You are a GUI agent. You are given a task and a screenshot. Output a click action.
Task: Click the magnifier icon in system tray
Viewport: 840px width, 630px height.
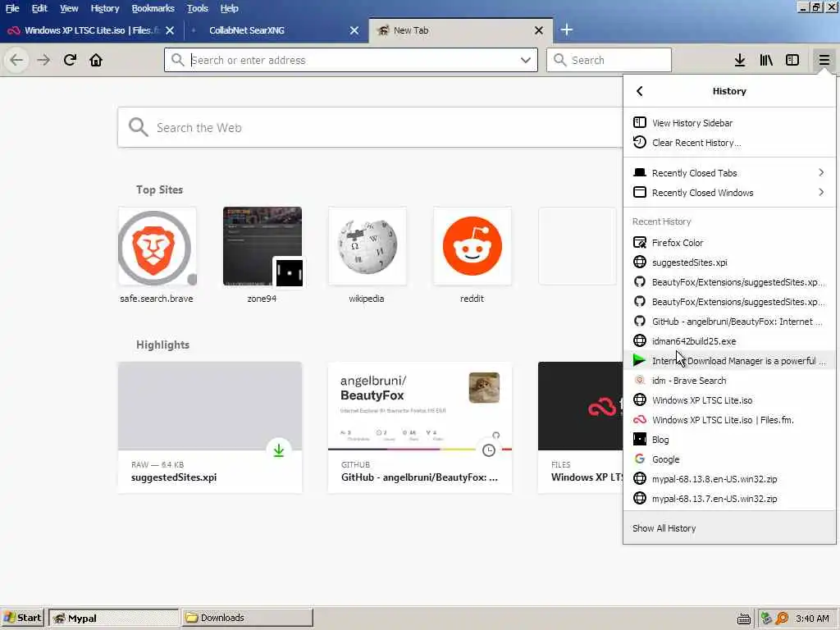[782, 619]
